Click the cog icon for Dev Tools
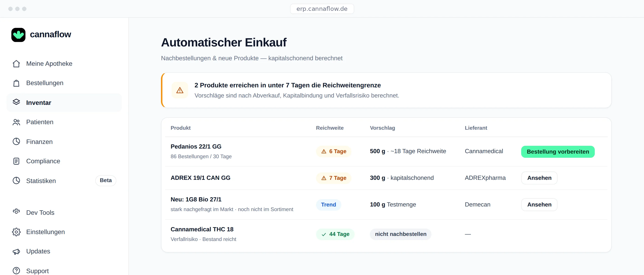644x275 pixels. pos(16,212)
